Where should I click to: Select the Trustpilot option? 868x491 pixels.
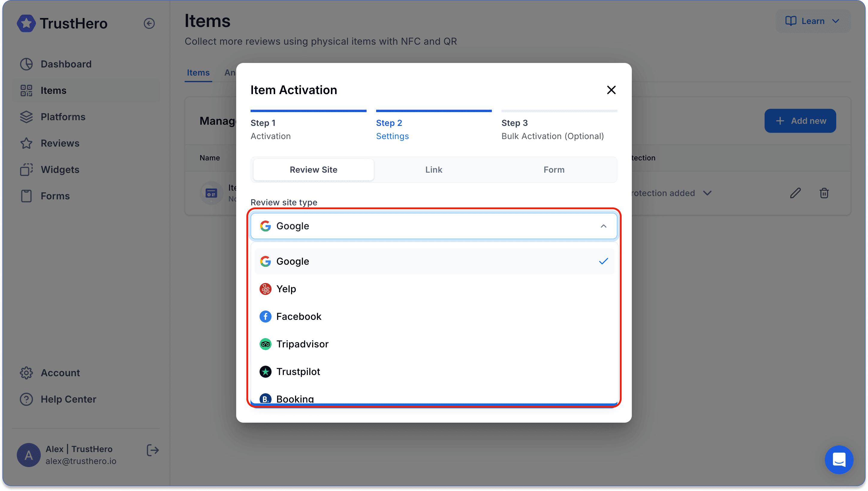point(298,372)
